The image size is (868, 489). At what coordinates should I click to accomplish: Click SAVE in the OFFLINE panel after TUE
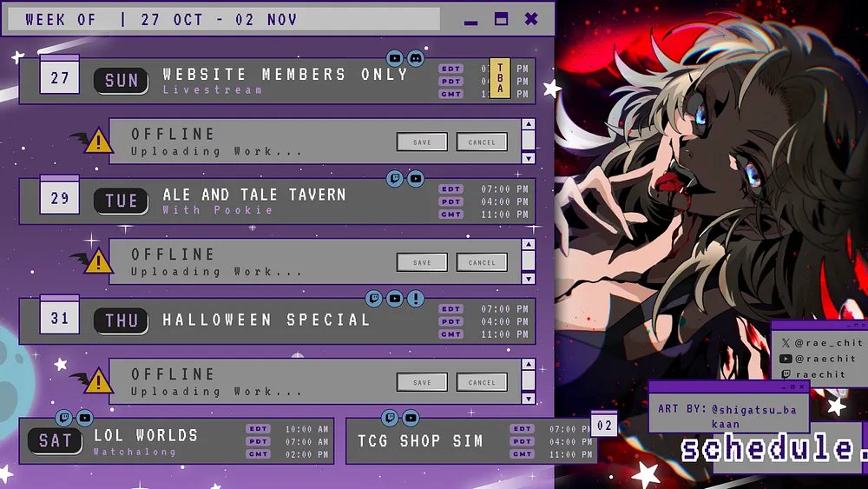click(422, 262)
